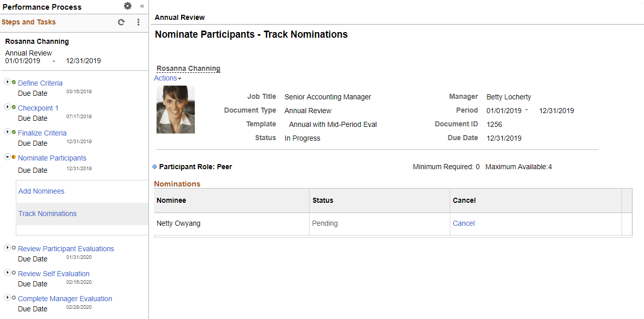Select the Review Participant Evaluations step
This screenshot has width=644, height=319.
tap(66, 248)
